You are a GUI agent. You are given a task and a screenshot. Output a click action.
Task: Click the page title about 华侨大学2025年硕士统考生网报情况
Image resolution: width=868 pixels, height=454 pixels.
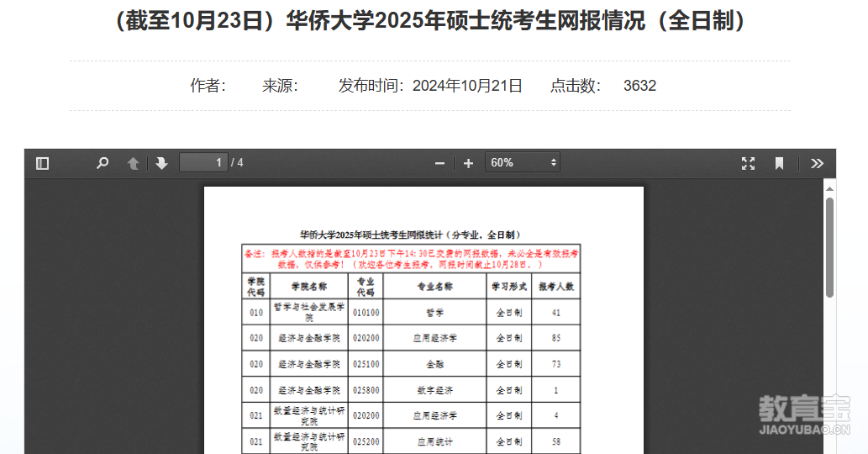(430, 22)
